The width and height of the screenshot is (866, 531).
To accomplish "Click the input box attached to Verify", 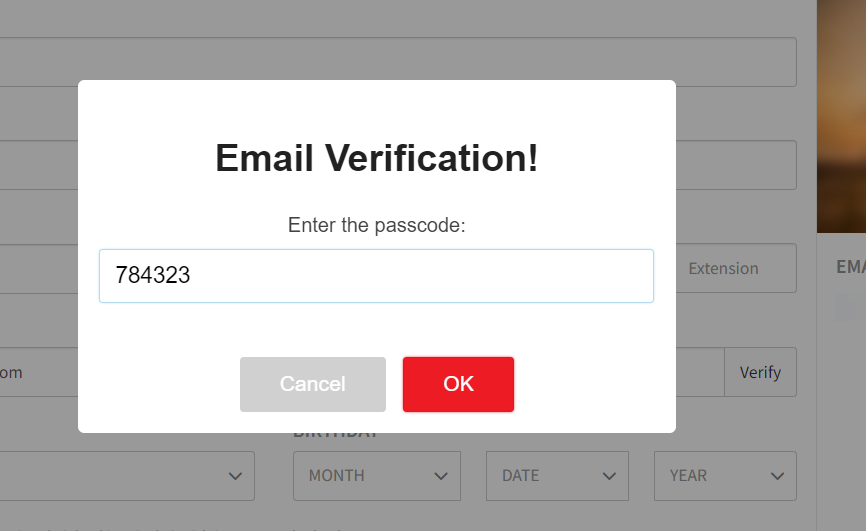I will click(x=699, y=372).
